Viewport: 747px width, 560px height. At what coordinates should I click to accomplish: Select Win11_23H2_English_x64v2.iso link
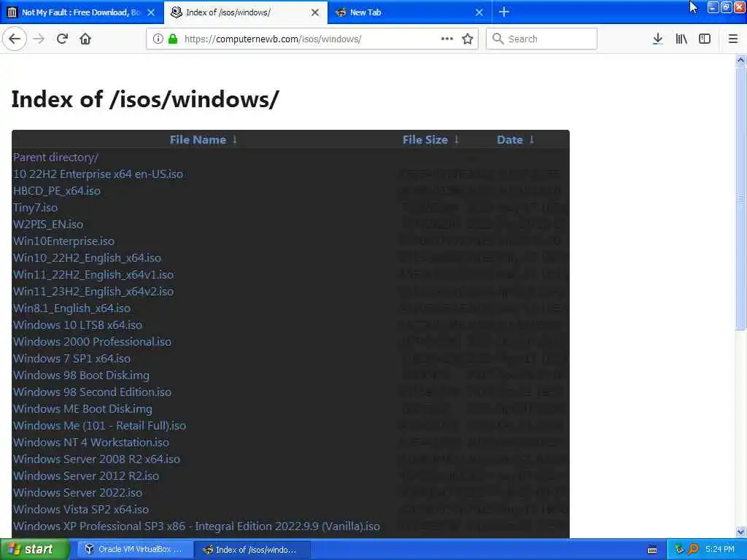(x=93, y=292)
